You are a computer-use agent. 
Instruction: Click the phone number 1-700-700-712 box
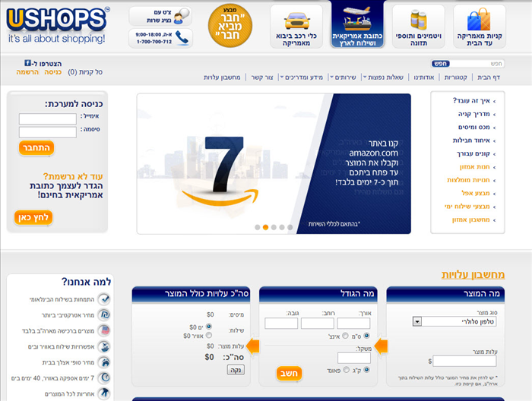[160, 38]
